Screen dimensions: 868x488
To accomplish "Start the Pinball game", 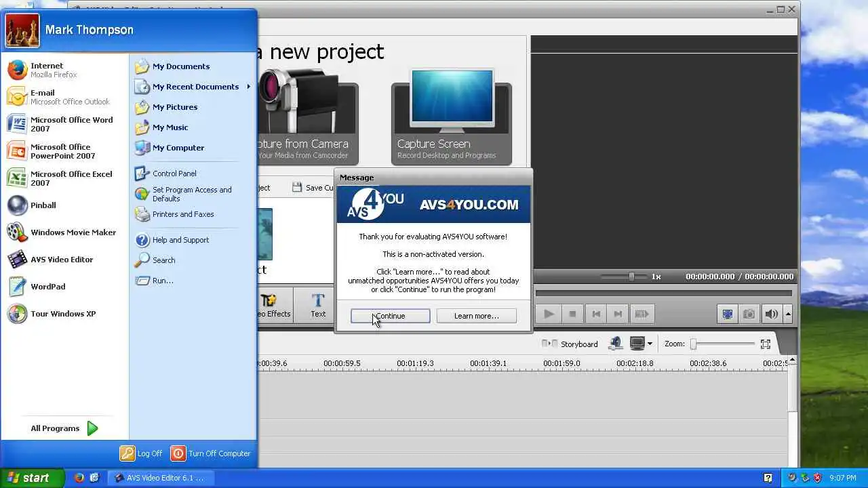I will 64,205.
